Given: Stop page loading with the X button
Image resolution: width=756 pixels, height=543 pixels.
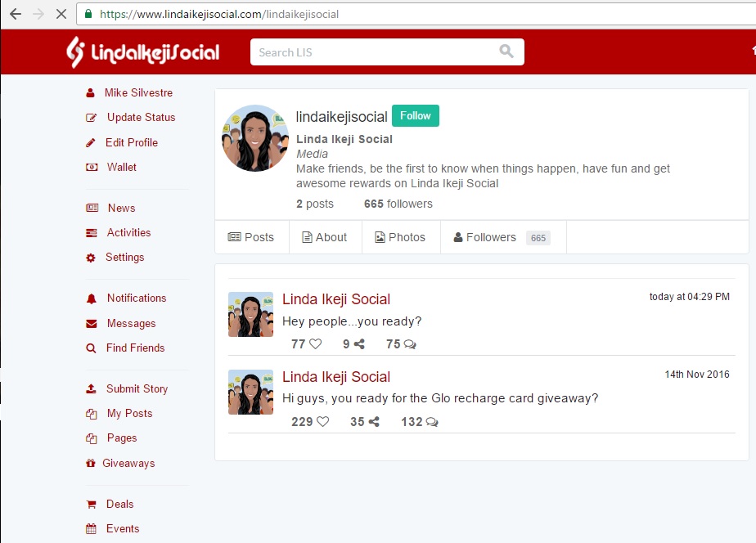Looking at the screenshot, I should click(x=61, y=14).
